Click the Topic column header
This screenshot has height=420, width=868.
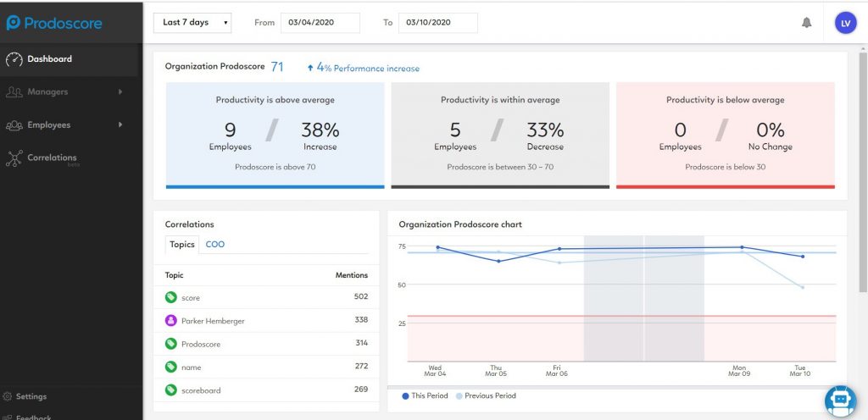tap(174, 275)
